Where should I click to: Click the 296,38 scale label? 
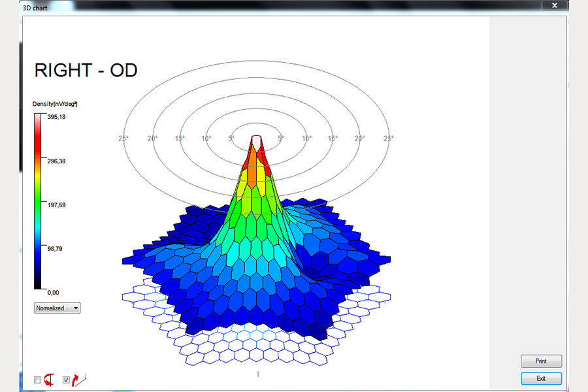(x=56, y=161)
